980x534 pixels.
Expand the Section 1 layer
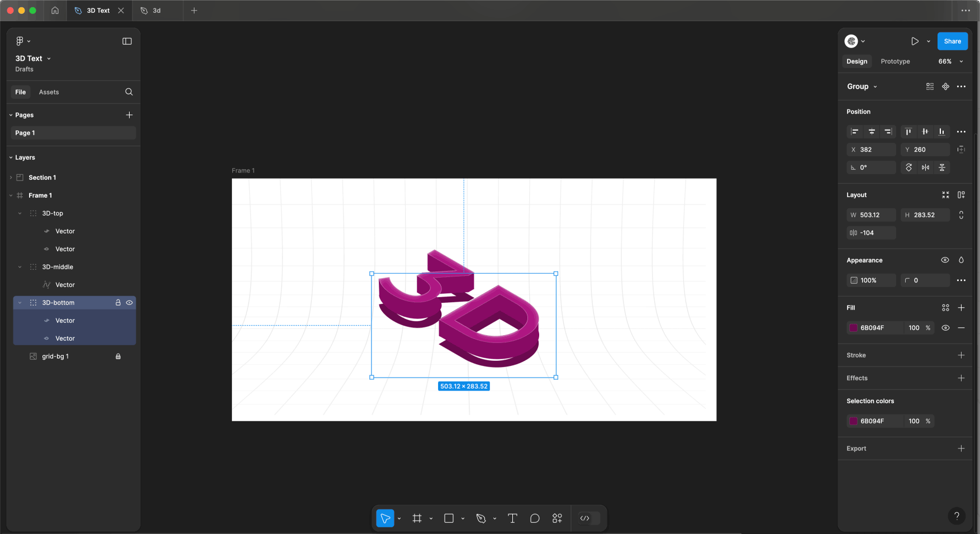pos(11,178)
